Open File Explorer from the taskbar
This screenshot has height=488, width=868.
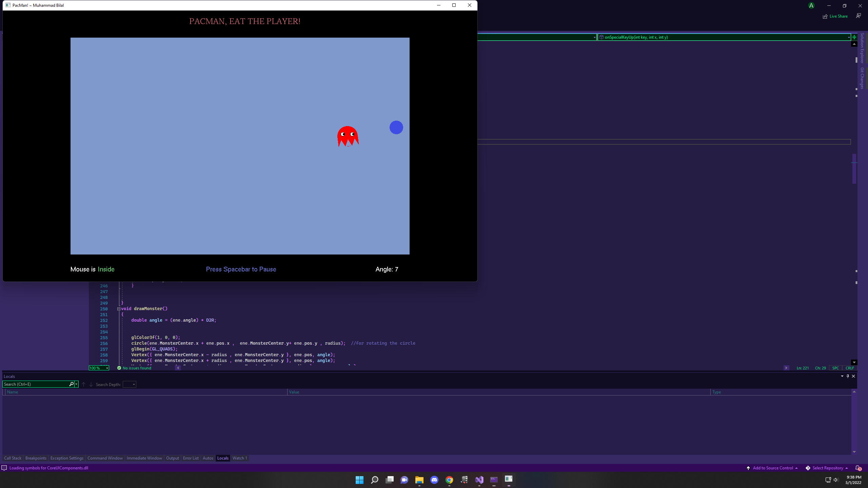pos(419,480)
